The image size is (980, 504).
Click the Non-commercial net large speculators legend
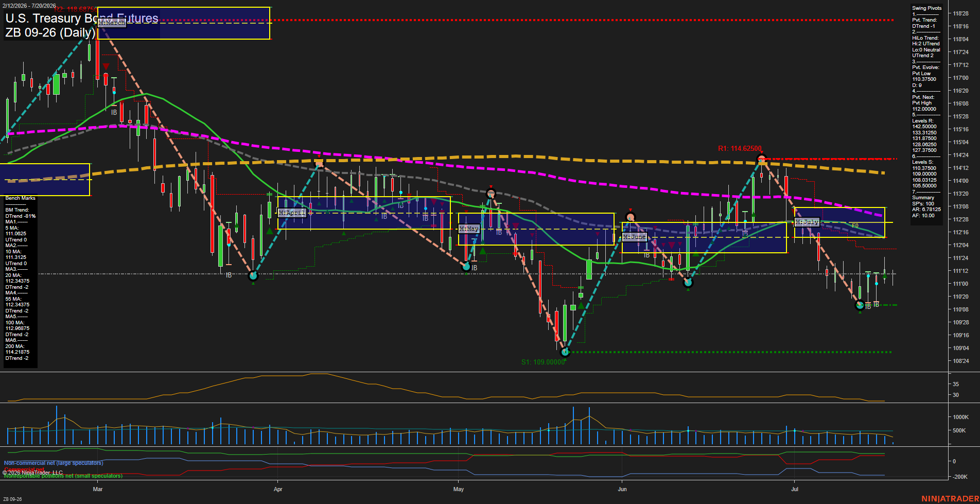(54, 463)
